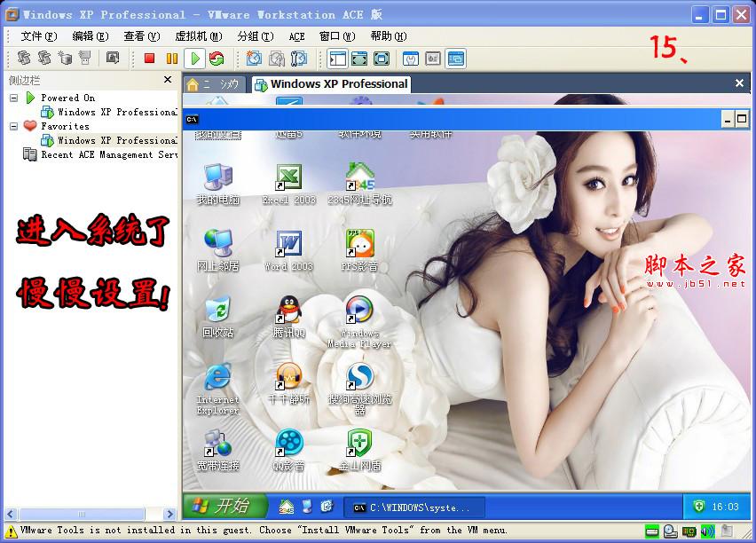Click the yellow Suspend toolbar button
This screenshot has width=756, height=543.
(x=171, y=59)
